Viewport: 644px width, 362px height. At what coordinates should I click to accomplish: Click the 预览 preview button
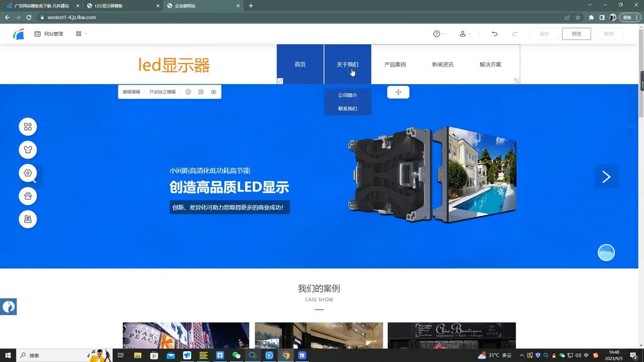click(576, 34)
